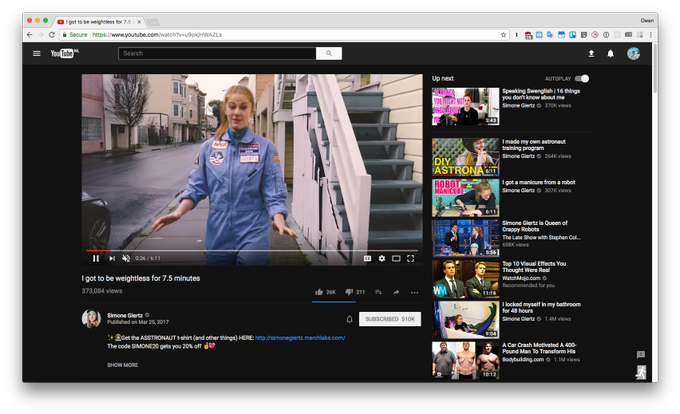The image size is (680, 414).
Task: Open the simonegiertz merchlabs link
Action: click(300, 338)
